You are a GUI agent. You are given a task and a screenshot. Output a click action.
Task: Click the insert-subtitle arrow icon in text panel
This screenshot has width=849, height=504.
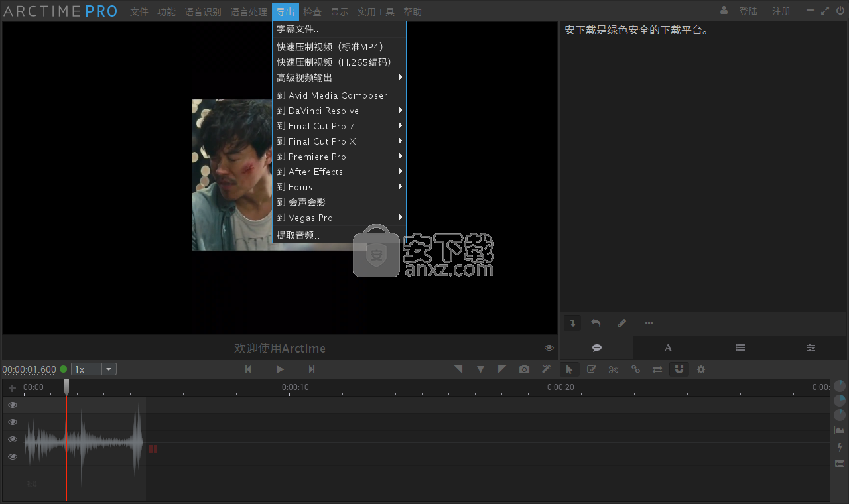(572, 323)
